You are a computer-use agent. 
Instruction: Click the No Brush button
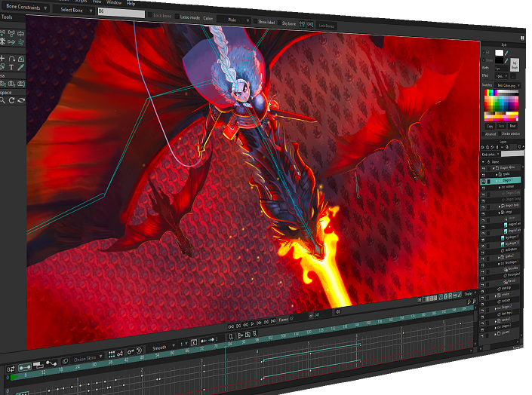tap(515, 64)
